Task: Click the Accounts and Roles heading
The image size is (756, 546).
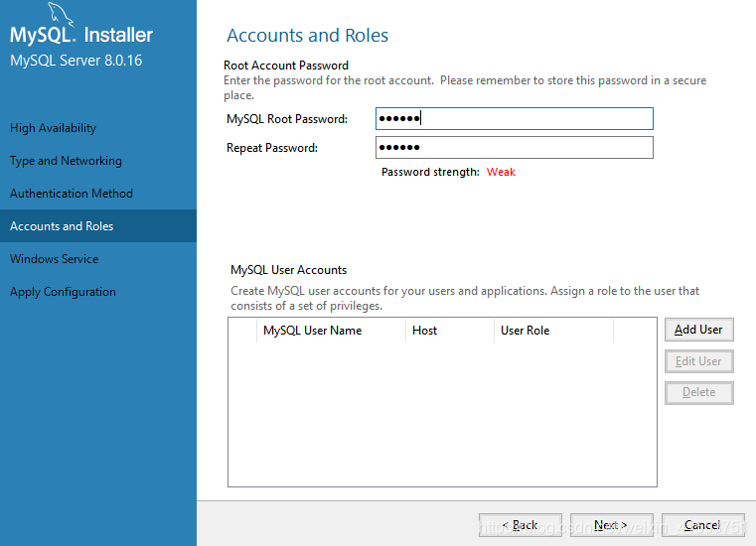Action: pyautogui.click(x=308, y=35)
